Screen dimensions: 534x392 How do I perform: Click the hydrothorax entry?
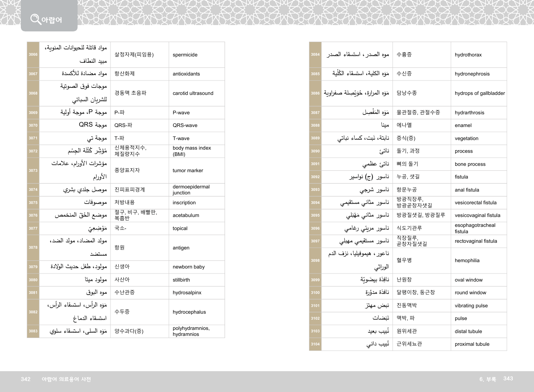(468, 55)
